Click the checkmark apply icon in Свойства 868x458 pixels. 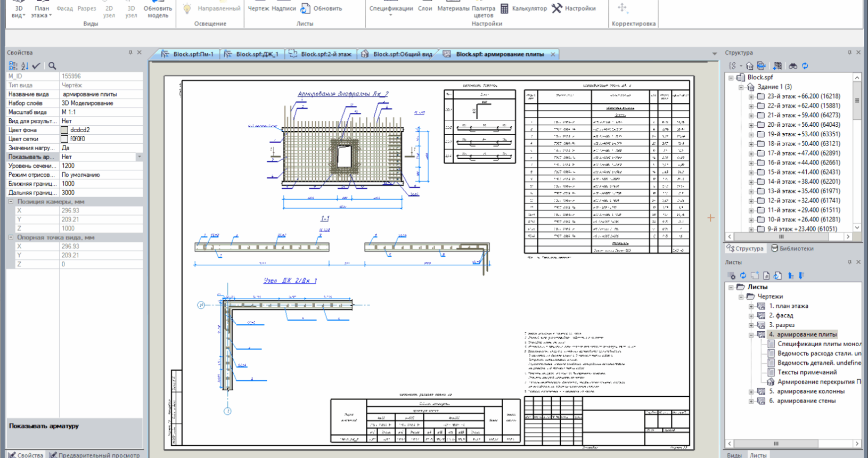pos(36,66)
